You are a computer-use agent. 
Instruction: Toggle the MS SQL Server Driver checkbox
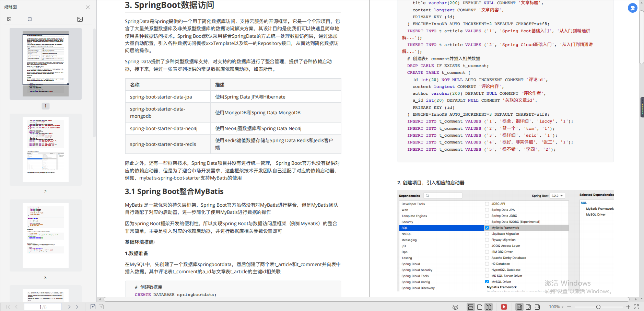pyautogui.click(x=487, y=276)
